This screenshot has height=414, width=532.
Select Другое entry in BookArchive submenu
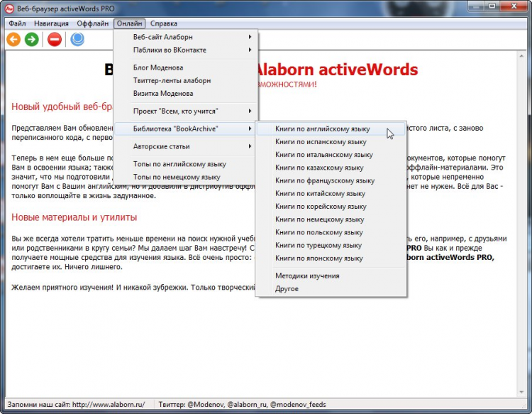(x=331, y=289)
